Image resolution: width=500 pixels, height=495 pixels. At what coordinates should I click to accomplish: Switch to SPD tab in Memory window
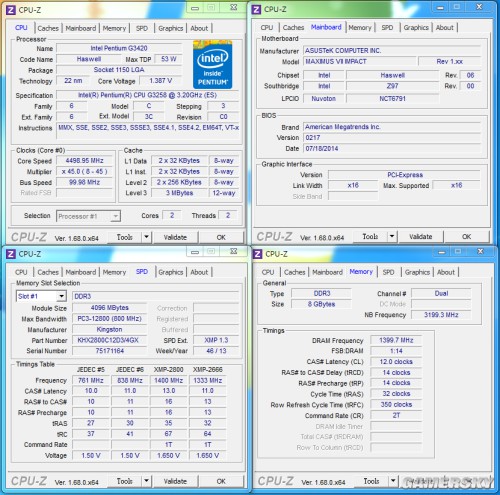click(x=388, y=272)
